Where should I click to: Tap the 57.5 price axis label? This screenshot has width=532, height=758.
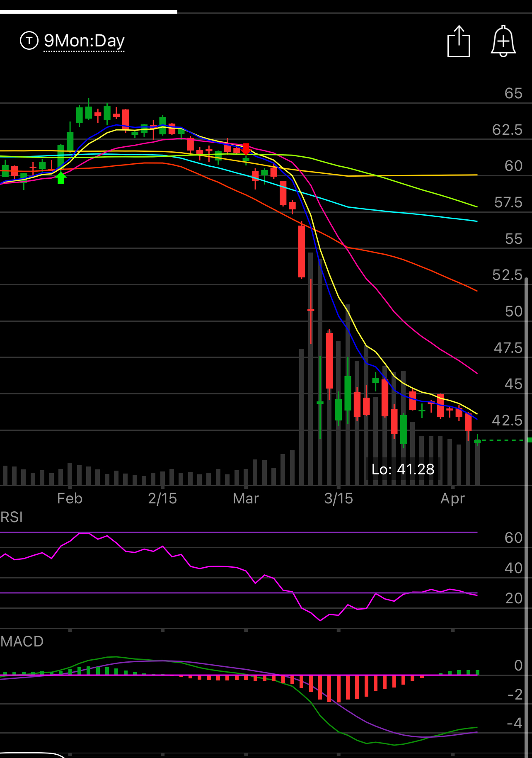[x=508, y=202]
